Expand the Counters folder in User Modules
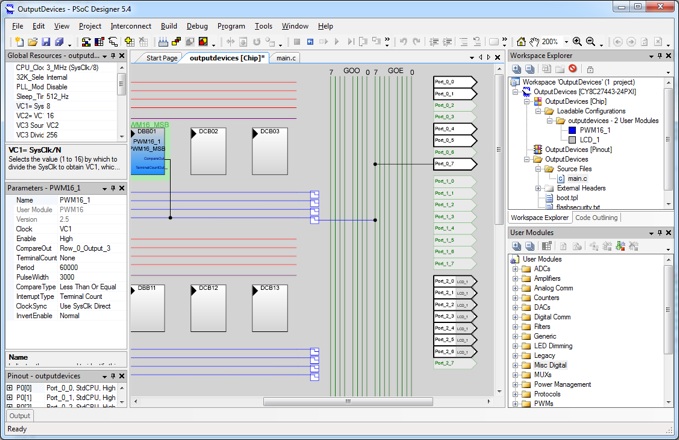 coord(515,298)
